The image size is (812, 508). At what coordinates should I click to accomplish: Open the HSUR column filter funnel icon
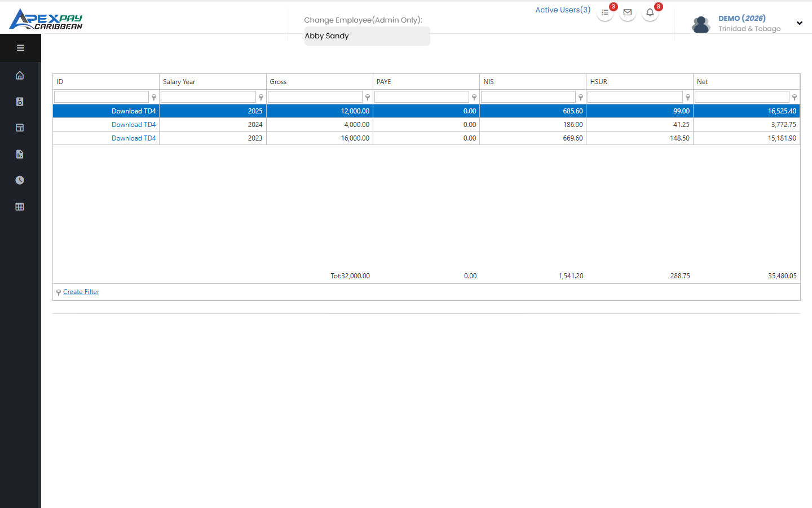click(688, 97)
